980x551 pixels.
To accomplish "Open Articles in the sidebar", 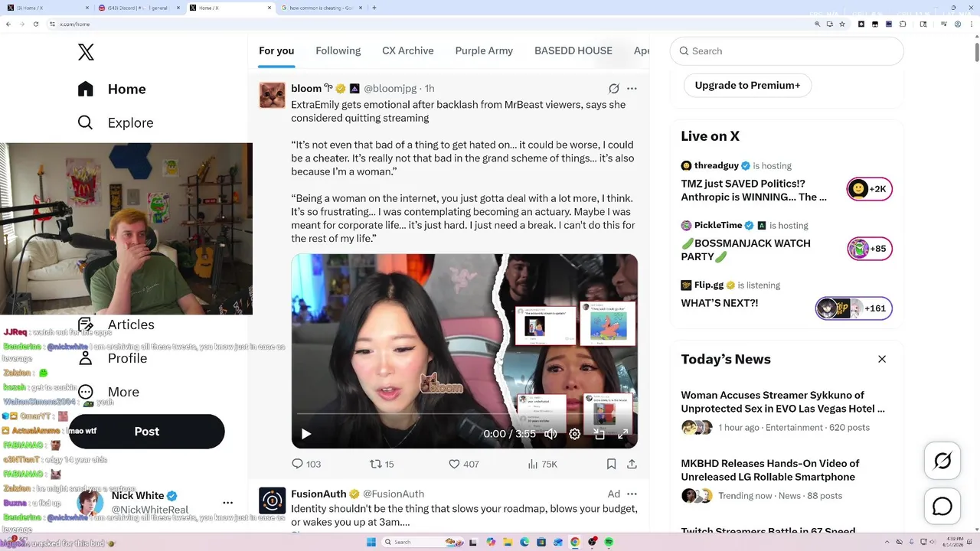I will 116,324.
